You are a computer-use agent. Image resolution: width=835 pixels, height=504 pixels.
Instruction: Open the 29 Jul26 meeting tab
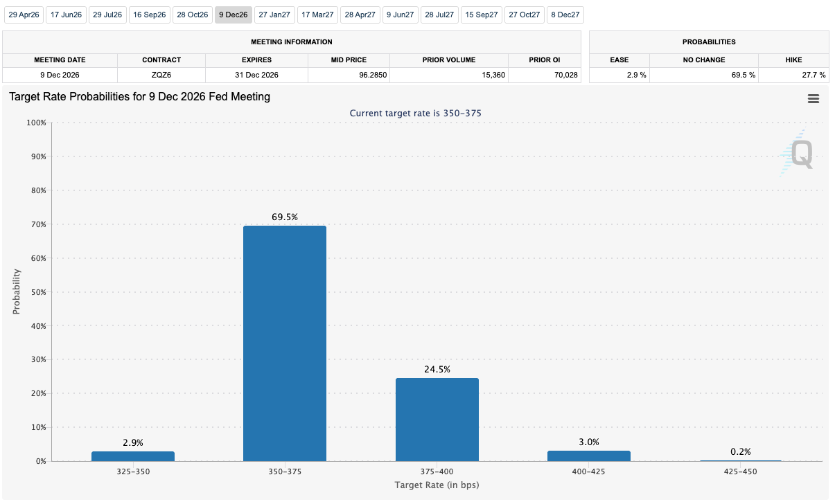[107, 15]
